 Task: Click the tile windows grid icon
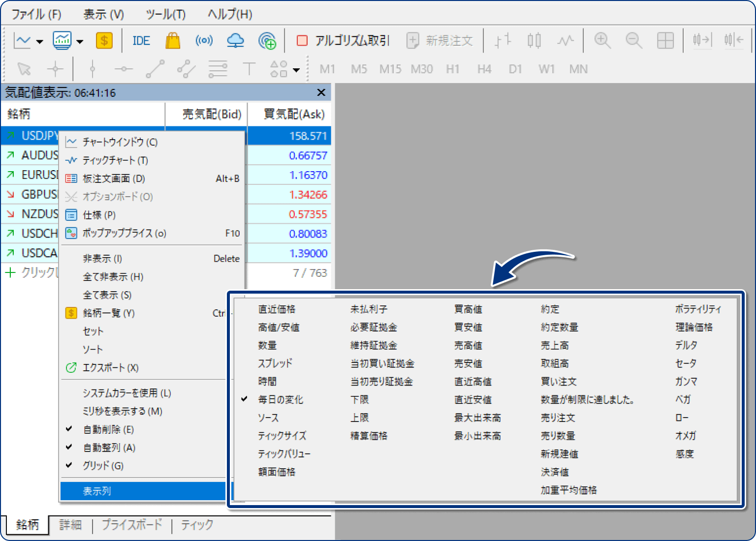coord(665,41)
